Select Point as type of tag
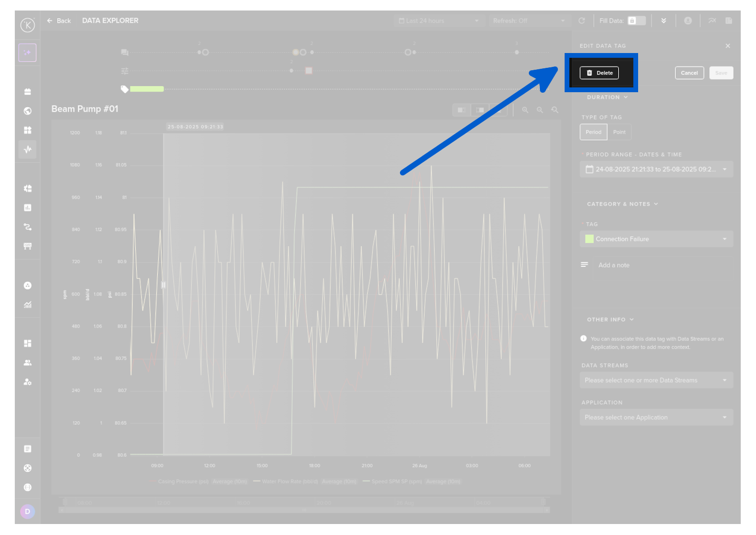 pos(619,132)
